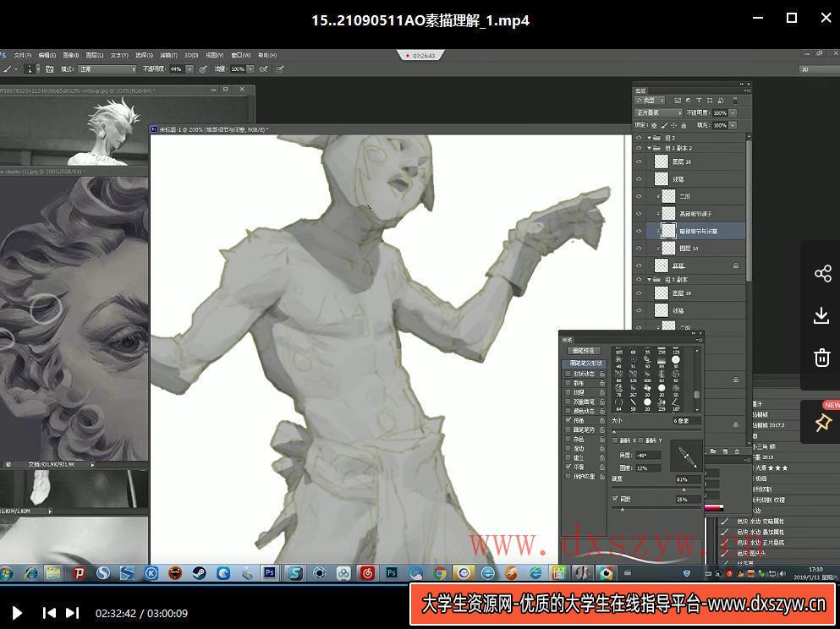
Task: Uncheck the 平滑 checkbox in brush panel
Action: click(568, 467)
